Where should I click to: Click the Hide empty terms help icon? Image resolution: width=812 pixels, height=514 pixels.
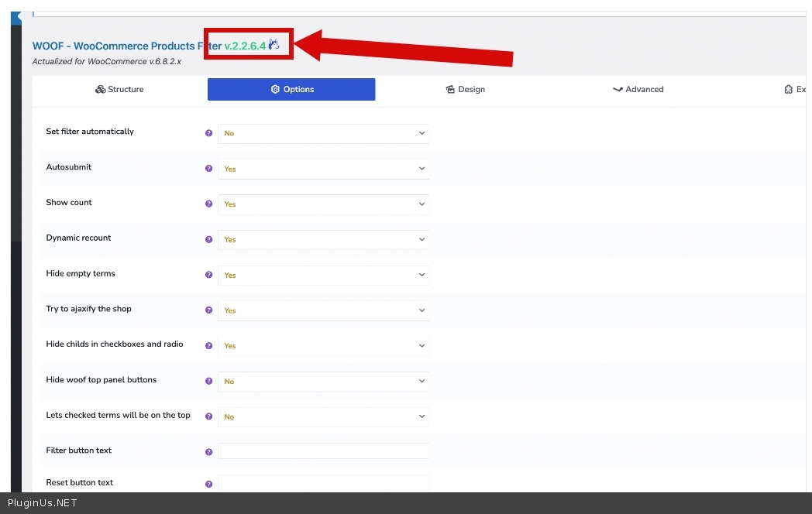pyautogui.click(x=208, y=275)
